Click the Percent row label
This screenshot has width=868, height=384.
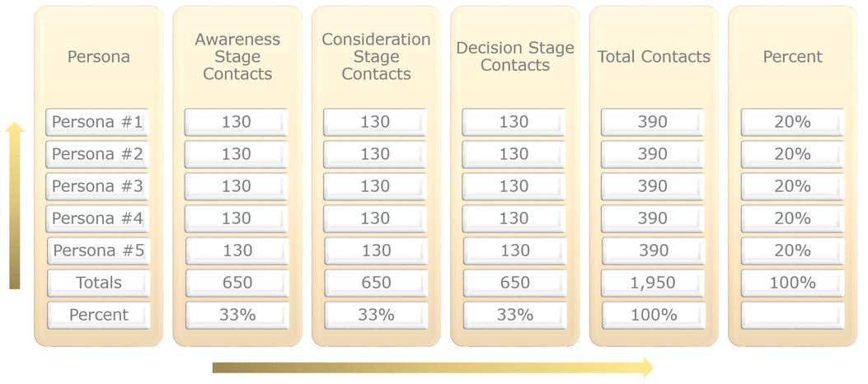click(99, 315)
